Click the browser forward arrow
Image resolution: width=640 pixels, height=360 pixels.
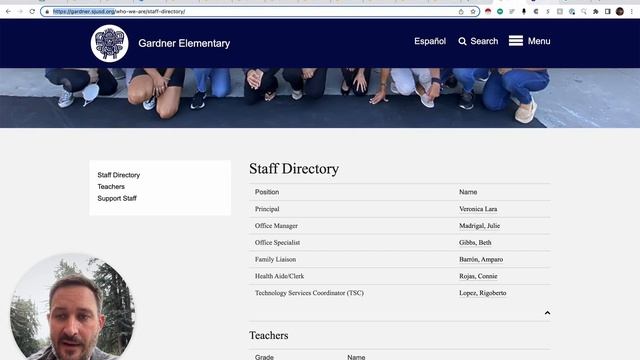[x=20, y=11]
